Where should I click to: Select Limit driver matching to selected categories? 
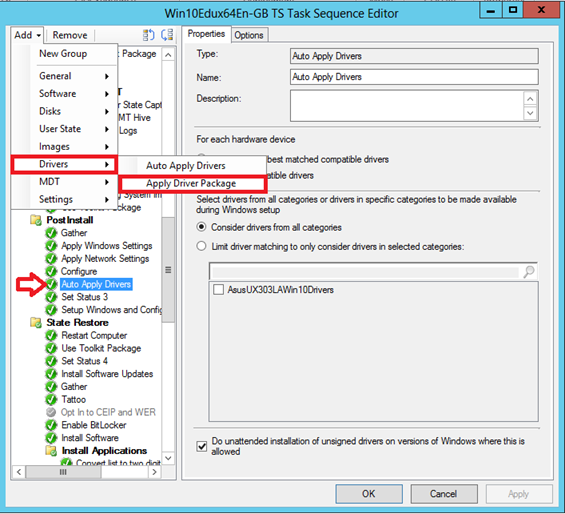click(x=201, y=247)
